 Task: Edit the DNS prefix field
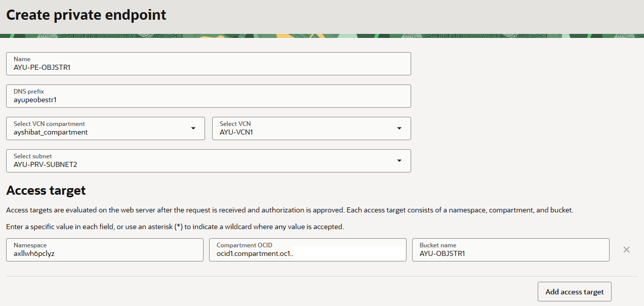(x=209, y=96)
